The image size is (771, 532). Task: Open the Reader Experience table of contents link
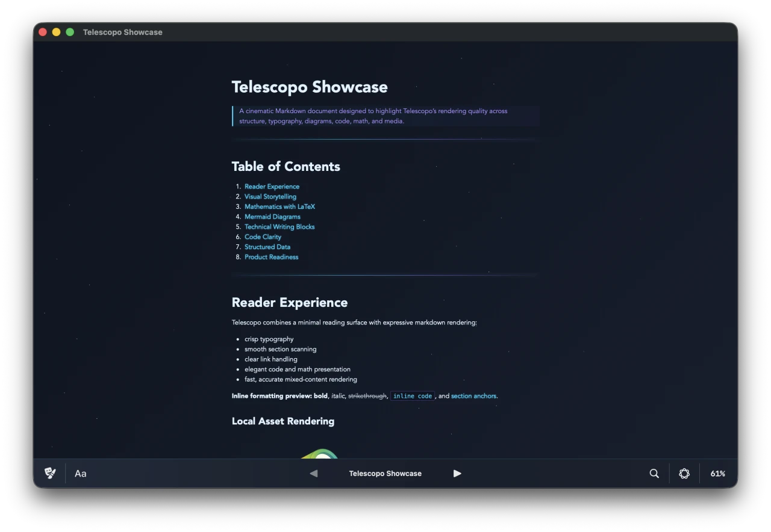[x=272, y=186]
